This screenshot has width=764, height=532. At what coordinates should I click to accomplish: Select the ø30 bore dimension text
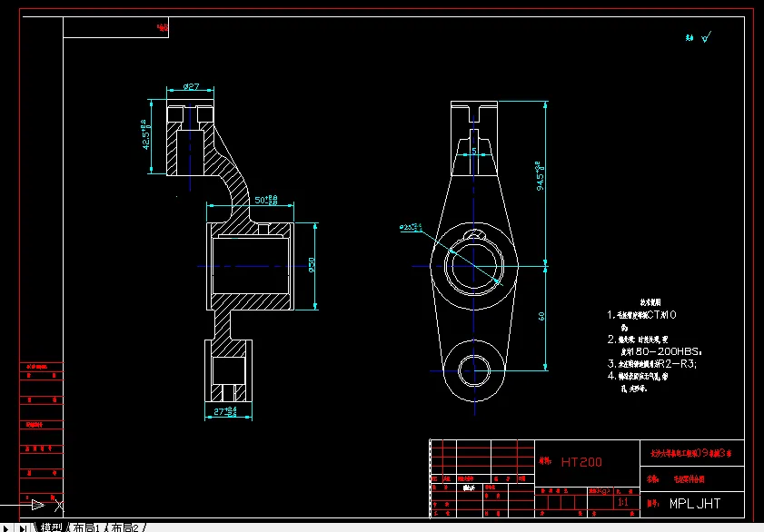(312, 265)
